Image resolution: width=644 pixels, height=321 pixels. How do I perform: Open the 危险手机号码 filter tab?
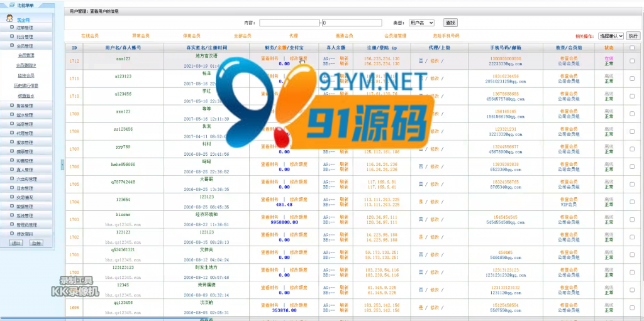(446, 36)
